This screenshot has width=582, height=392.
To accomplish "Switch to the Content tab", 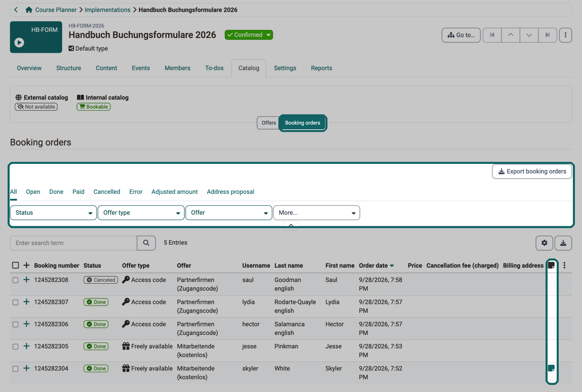I will (106, 68).
